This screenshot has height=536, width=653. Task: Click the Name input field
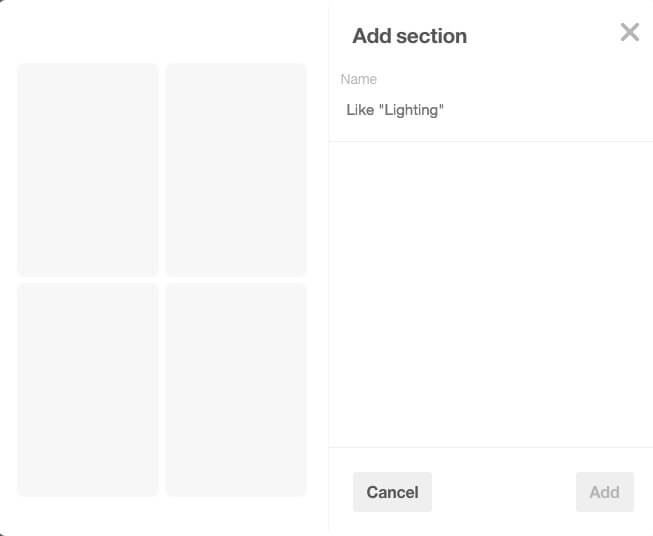coord(490,110)
